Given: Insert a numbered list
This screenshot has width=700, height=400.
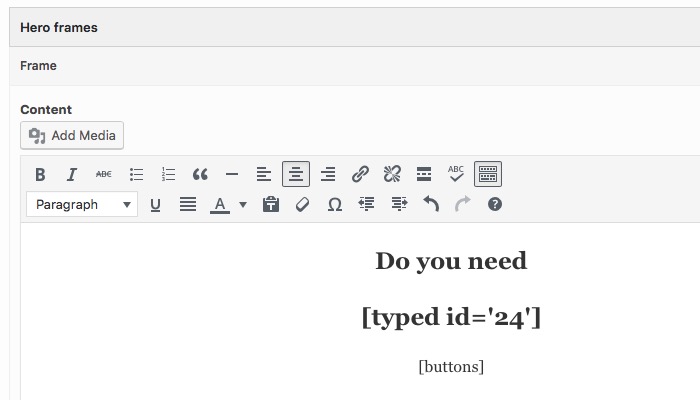Looking at the screenshot, I should [x=168, y=174].
